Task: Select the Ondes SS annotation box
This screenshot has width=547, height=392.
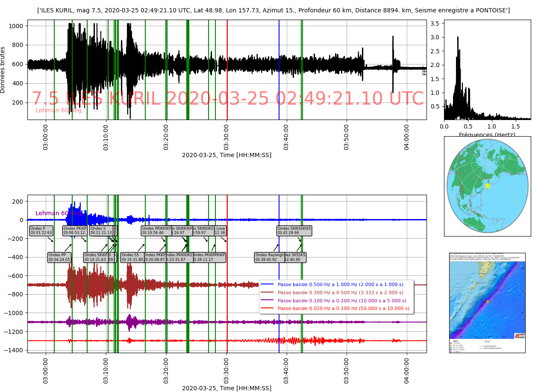Action: pos(132,257)
